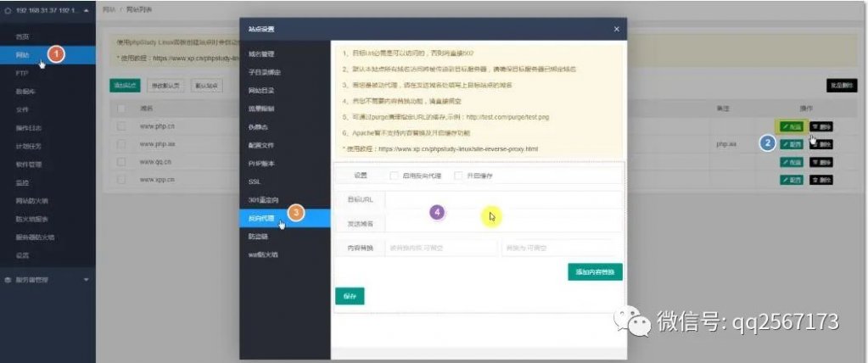
Task: Open 软件管理 in the sidebar
Action: pyautogui.click(x=28, y=165)
